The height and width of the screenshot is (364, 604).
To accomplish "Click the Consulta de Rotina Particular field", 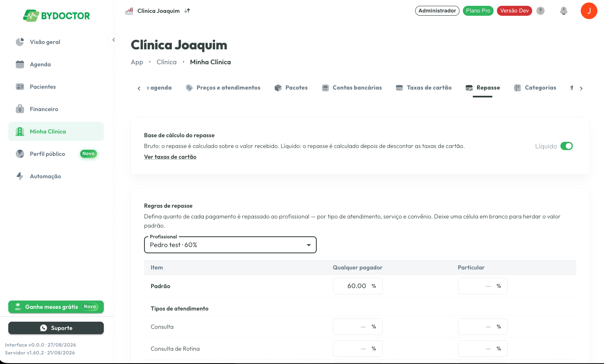I will 483,349.
